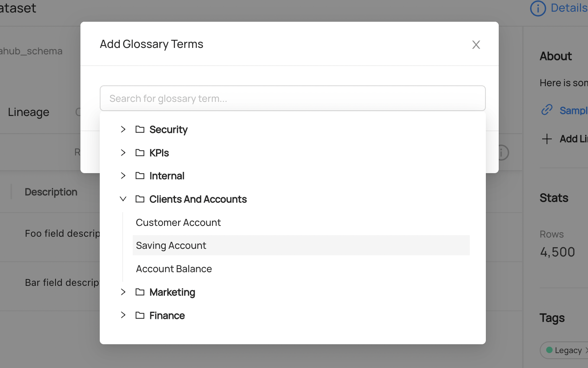Expand the Internal glossary node
Image resolution: width=588 pixels, height=368 pixels.
(123, 176)
